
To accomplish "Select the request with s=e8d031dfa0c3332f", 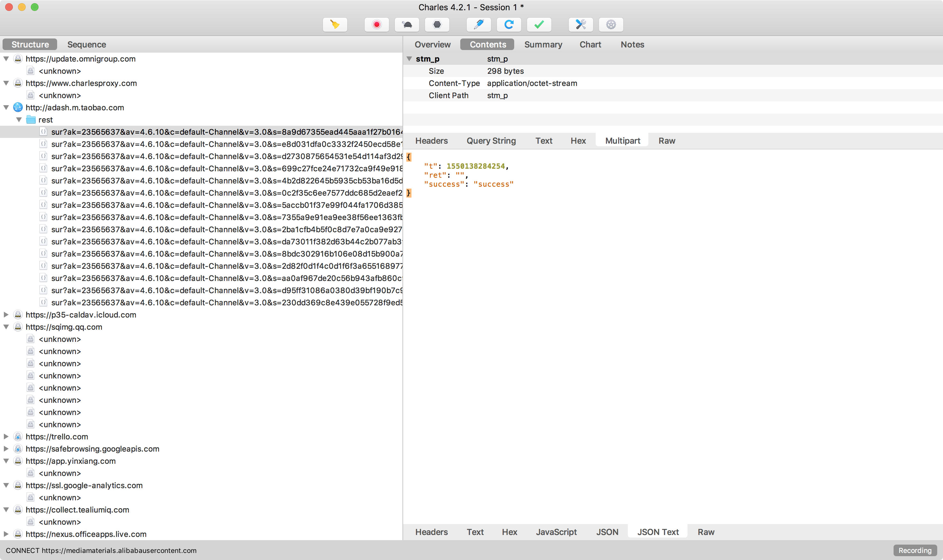I will pyautogui.click(x=227, y=144).
